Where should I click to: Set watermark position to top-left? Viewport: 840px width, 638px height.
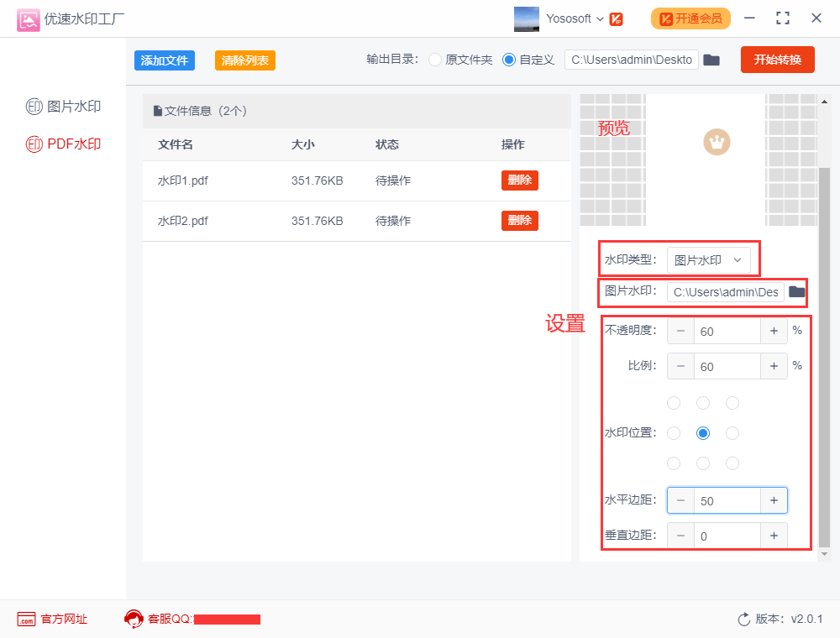[x=674, y=403]
